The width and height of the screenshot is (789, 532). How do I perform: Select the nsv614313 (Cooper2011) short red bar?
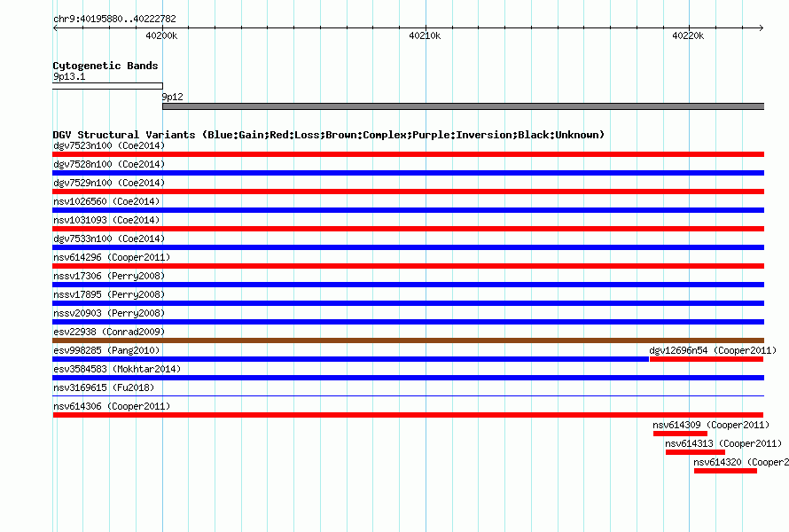695,452
